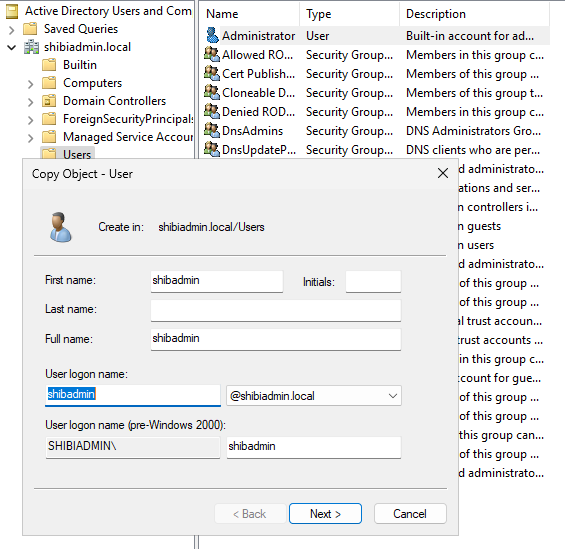
Task: Close the Copy Object - User dialog
Action: [x=443, y=173]
